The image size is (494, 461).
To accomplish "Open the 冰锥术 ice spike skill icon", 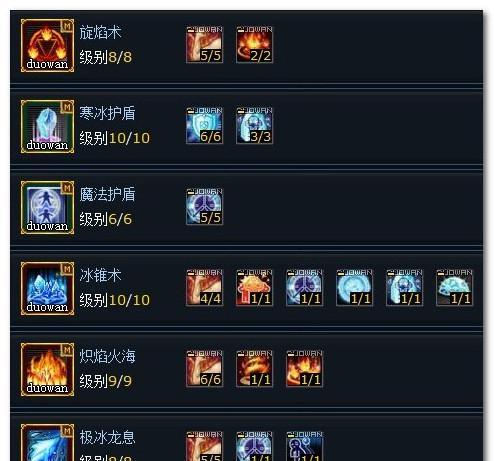I will click(47, 289).
